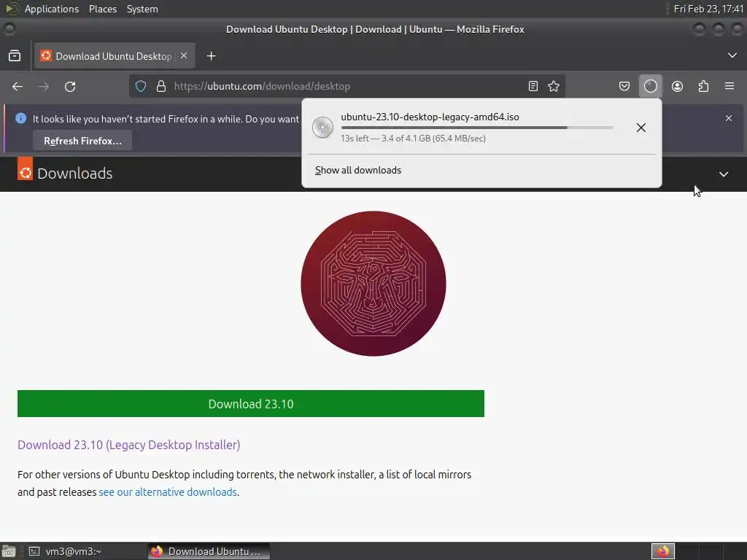Bookmark this page with the star icon
This screenshot has width=747, height=560.
(554, 86)
